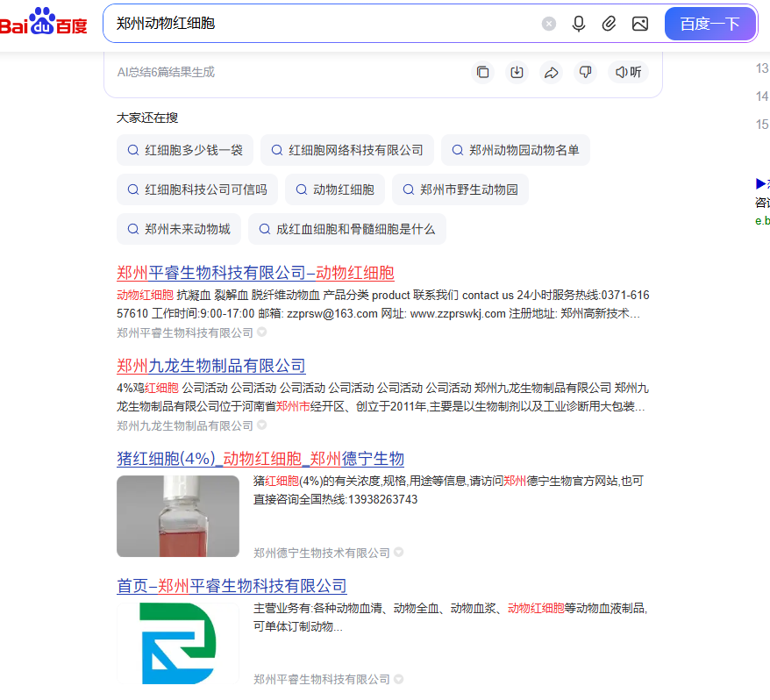The width and height of the screenshot is (770, 700).
Task: Expand dropdown icon after first result source
Action: pos(261,332)
